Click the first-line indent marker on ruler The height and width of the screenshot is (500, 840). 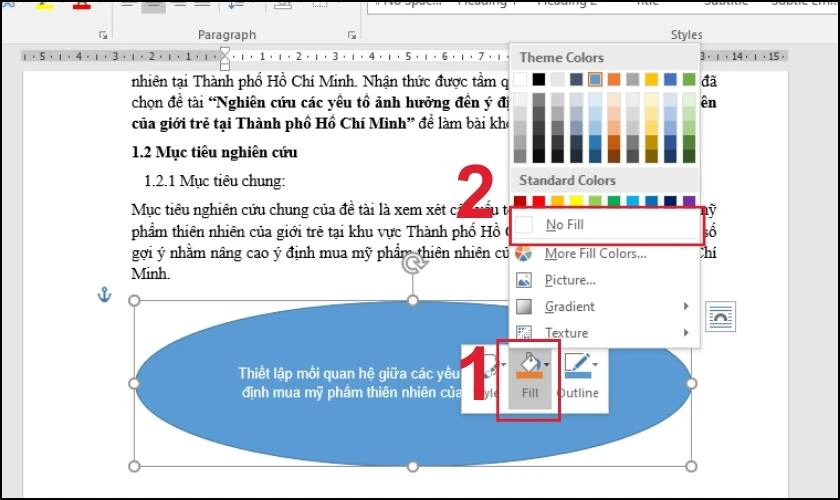[x=225, y=52]
